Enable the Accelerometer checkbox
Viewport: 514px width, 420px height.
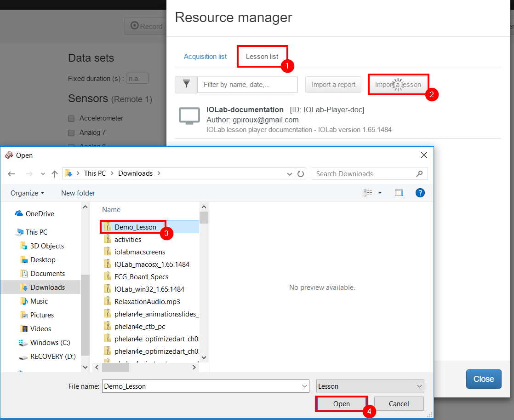pyautogui.click(x=71, y=119)
